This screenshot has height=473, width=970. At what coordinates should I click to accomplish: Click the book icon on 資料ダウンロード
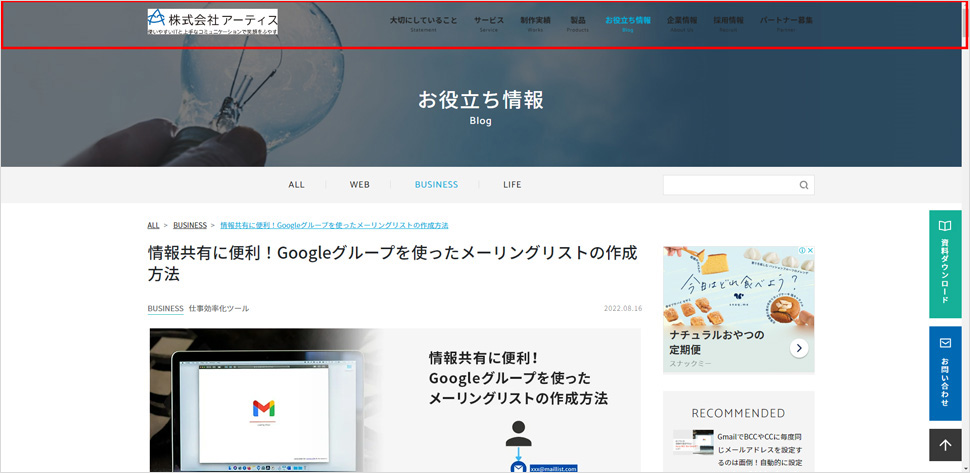[x=945, y=226]
